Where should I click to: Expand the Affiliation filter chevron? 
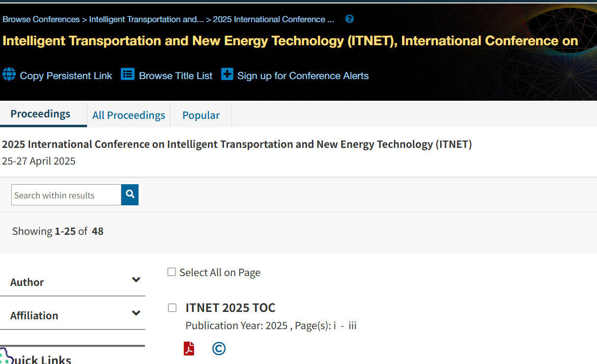click(136, 313)
